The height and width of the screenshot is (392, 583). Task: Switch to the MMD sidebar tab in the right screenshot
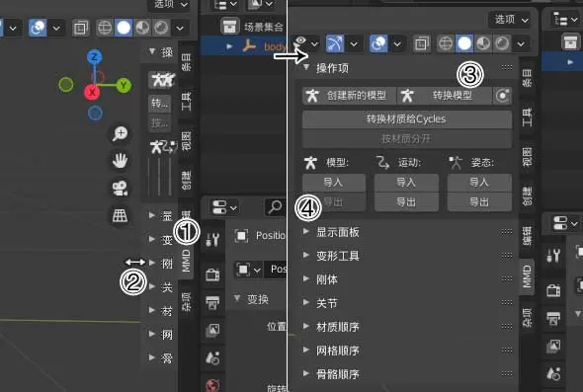coord(527,276)
